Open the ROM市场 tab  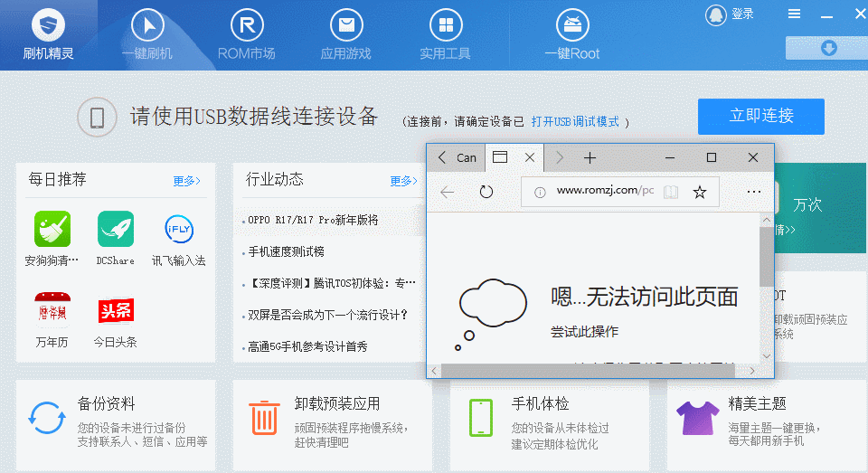click(246, 34)
